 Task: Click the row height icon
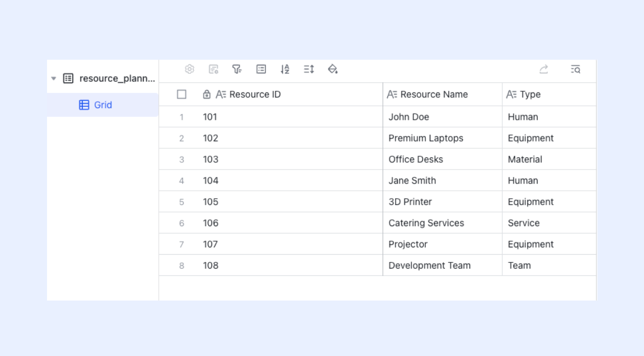(x=309, y=69)
